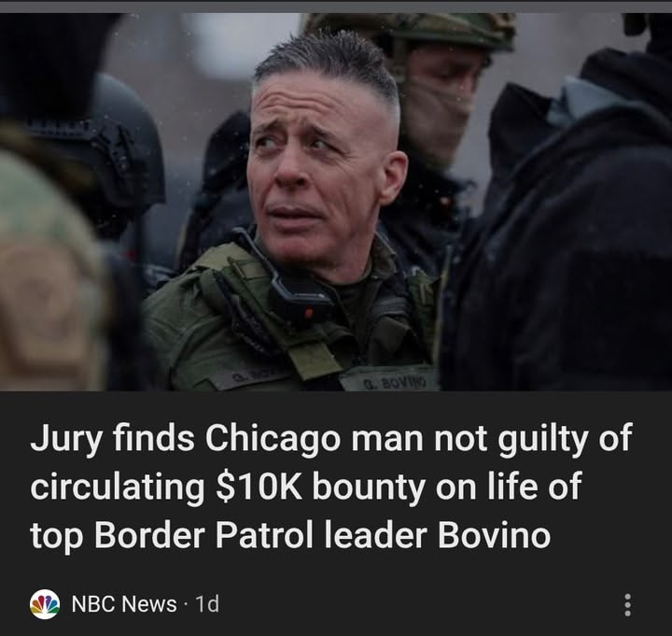672x636 pixels.
Task: Select the G. BOVINO name tag in photo
Action: click(388, 379)
